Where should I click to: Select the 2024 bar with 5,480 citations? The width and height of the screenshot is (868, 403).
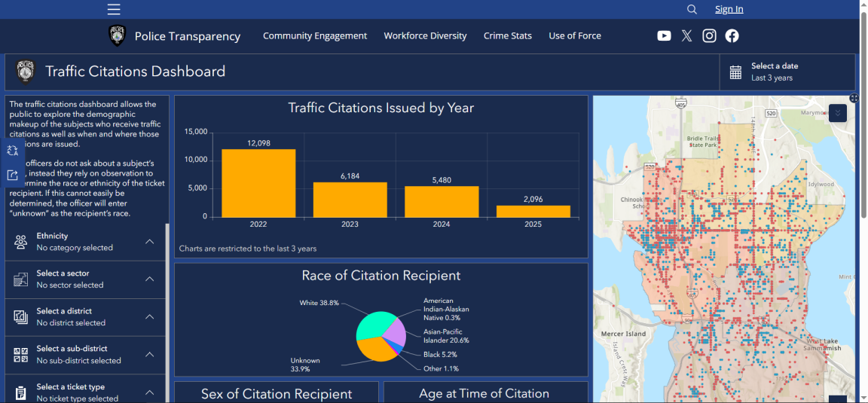(442, 202)
